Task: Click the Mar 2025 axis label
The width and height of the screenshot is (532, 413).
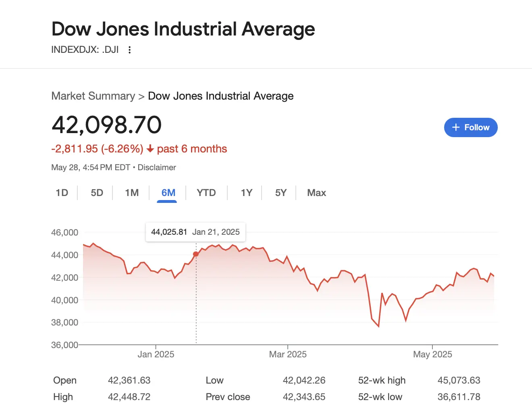Action: coord(288,355)
